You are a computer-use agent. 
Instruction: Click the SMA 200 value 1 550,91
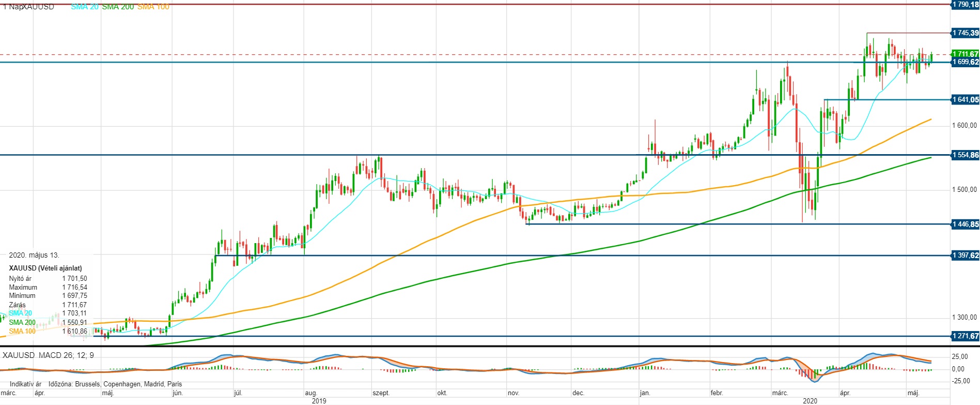coord(75,323)
